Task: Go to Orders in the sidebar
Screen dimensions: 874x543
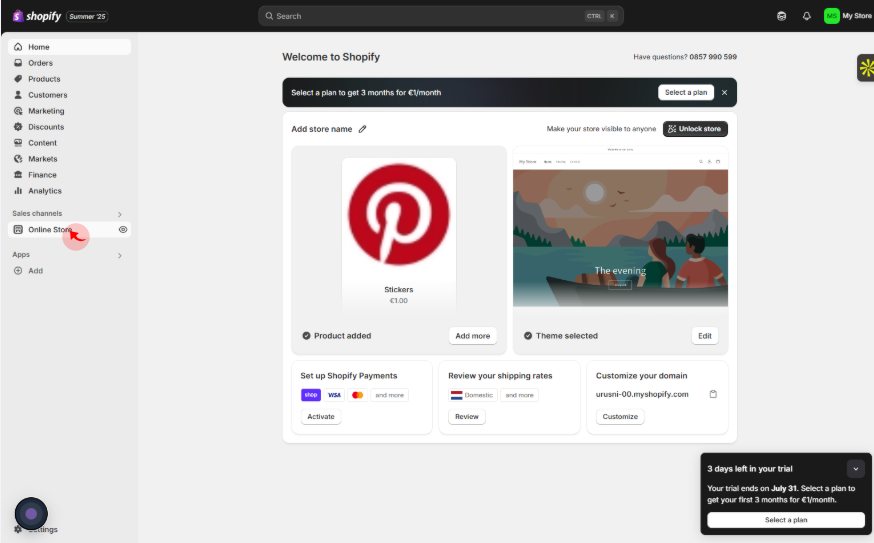Action: pos(69,63)
